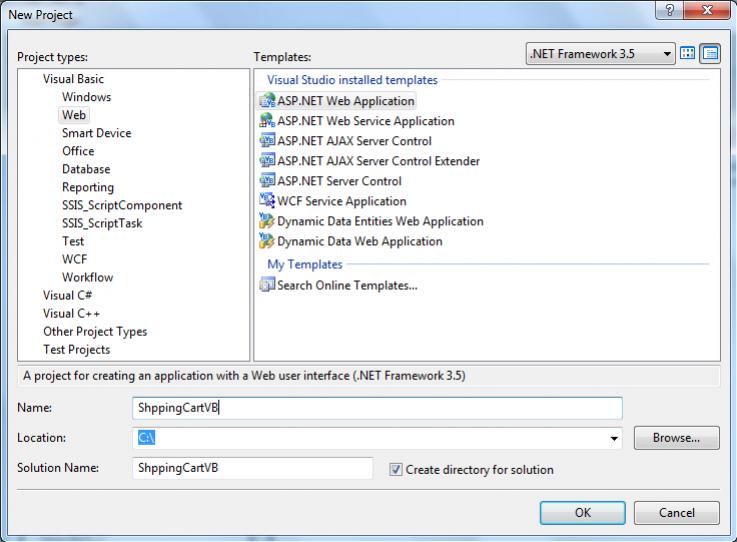Select Workflow project type
This screenshot has width=737, height=542.
pos(87,277)
